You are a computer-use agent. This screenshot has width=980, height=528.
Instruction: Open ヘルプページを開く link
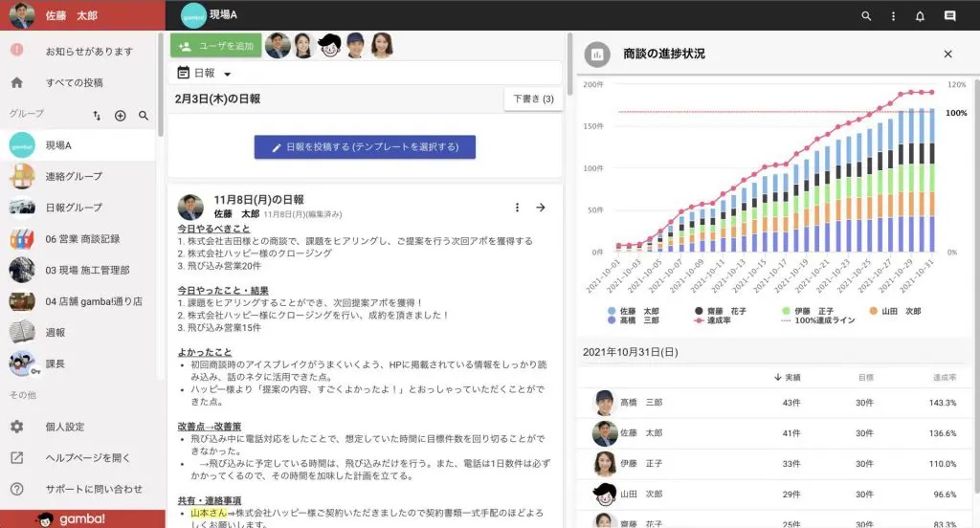pyautogui.click(x=87, y=458)
